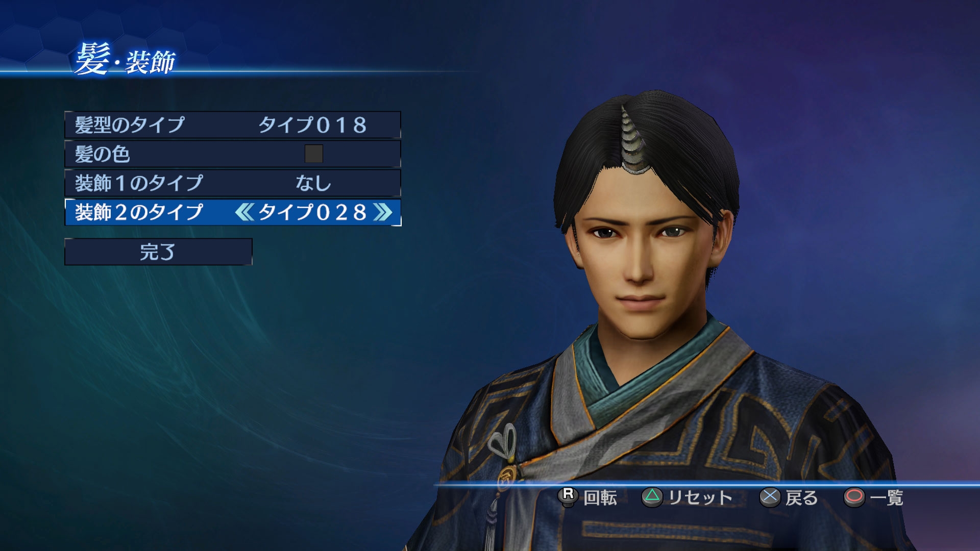980x551 pixels.
Task: Click right double-chevron beside タイプ028
Action: pos(383,212)
